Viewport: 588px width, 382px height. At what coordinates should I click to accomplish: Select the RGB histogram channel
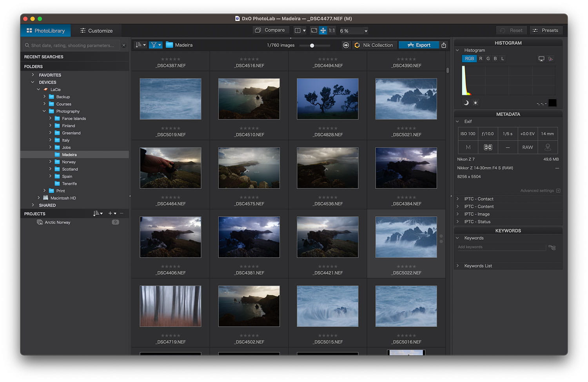pyautogui.click(x=469, y=59)
